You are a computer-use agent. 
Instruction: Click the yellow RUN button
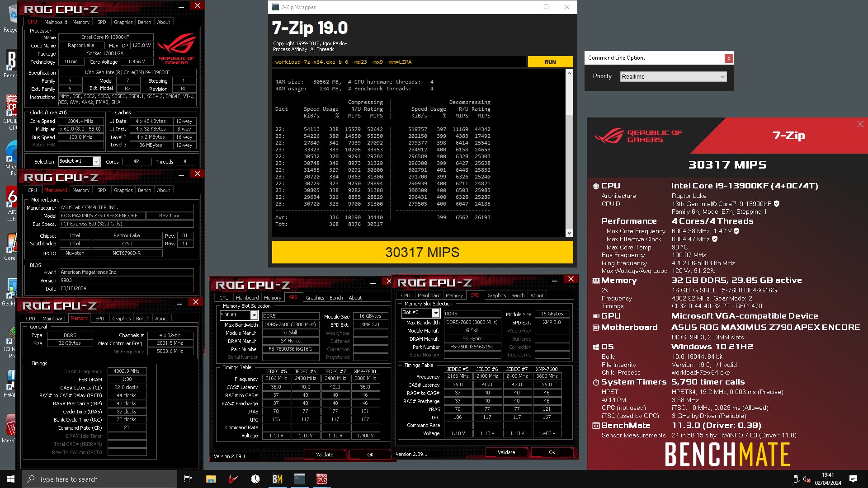tap(550, 62)
